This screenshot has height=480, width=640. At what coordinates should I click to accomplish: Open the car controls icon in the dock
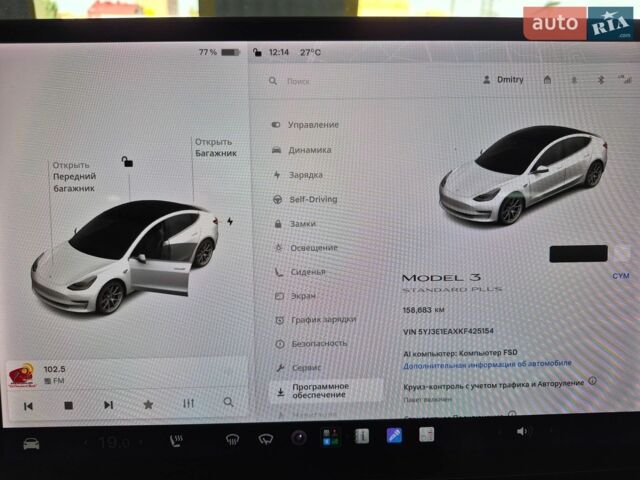pyautogui.click(x=31, y=444)
